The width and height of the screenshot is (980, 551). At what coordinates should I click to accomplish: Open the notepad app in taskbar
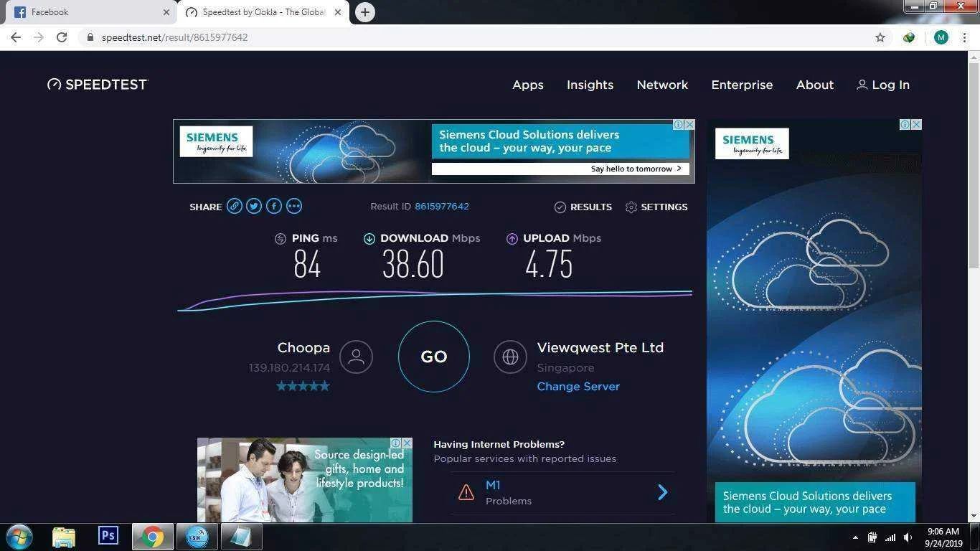(240, 537)
